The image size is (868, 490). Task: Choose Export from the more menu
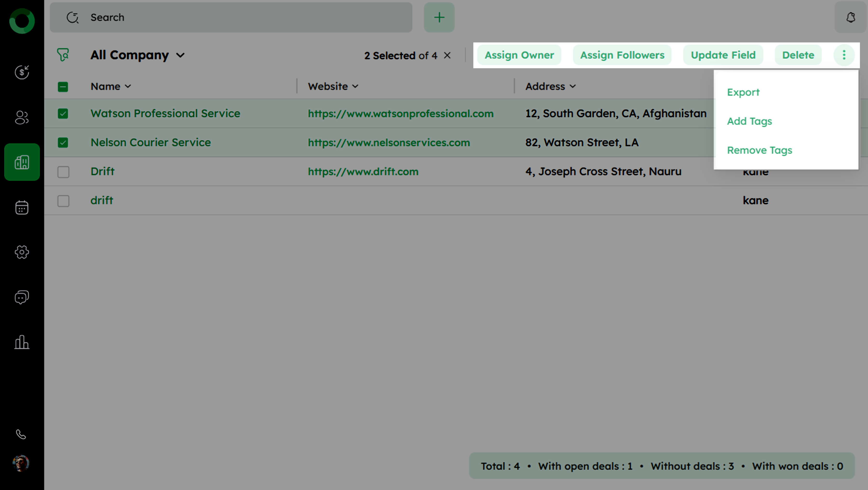pos(743,92)
